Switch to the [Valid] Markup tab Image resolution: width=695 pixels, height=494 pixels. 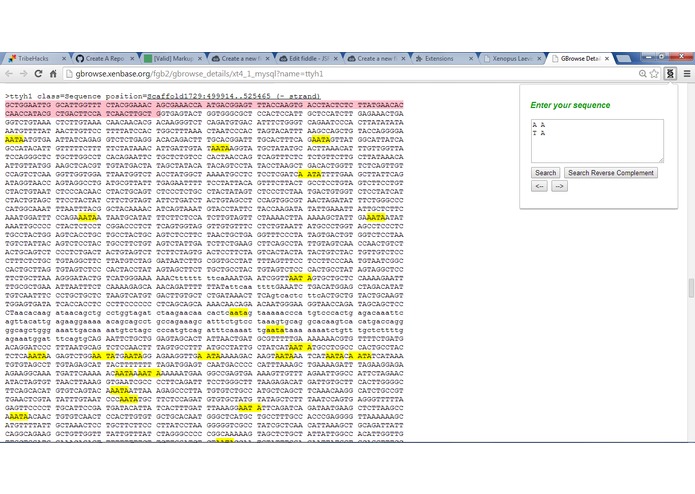pyautogui.click(x=173, y=58)
